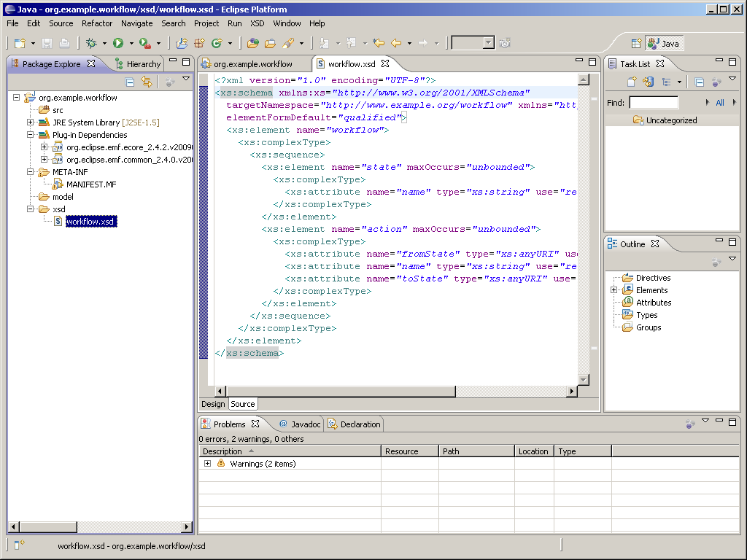
Task: Click New Task icon in Task List
Action: [632, 82]
